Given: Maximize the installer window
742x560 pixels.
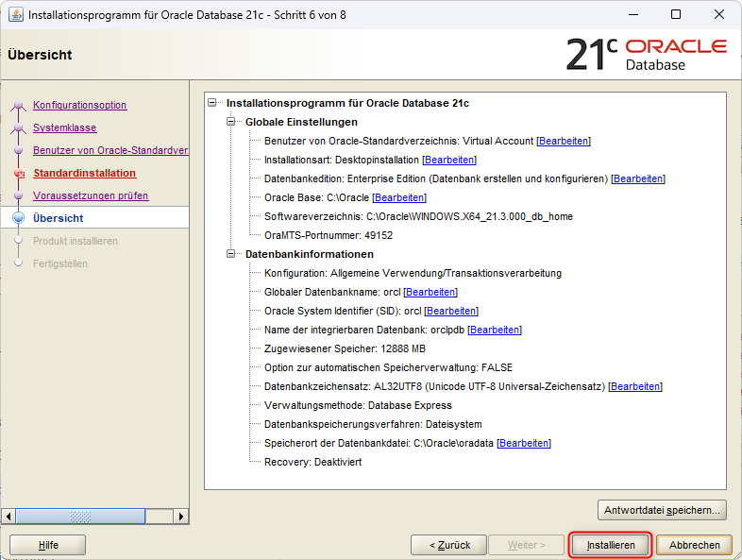Looking at the screenshot, I should coord(676,15).
